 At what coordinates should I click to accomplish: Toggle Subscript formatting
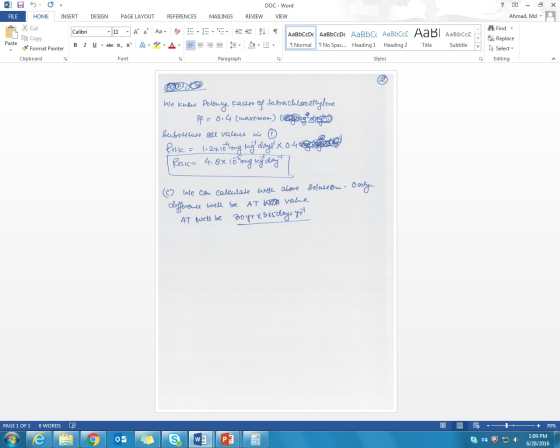click(x=119, y=45)
